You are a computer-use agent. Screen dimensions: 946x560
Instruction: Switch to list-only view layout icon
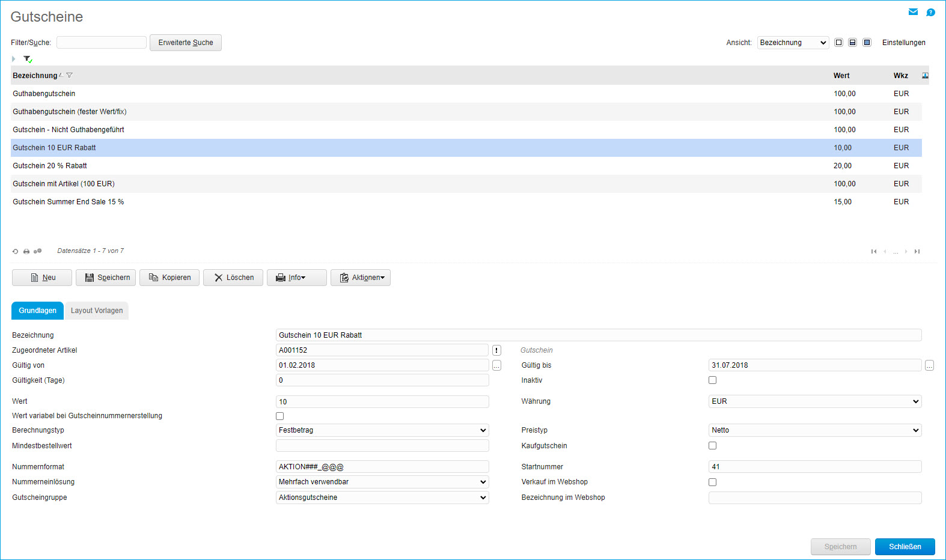[838, 43]
